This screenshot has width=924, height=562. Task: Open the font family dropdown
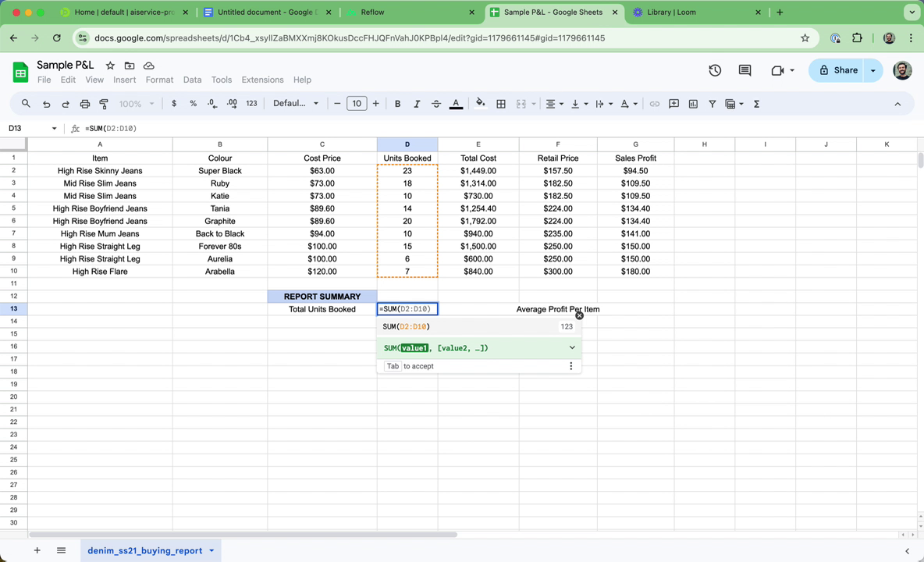[x=296, y=104]
